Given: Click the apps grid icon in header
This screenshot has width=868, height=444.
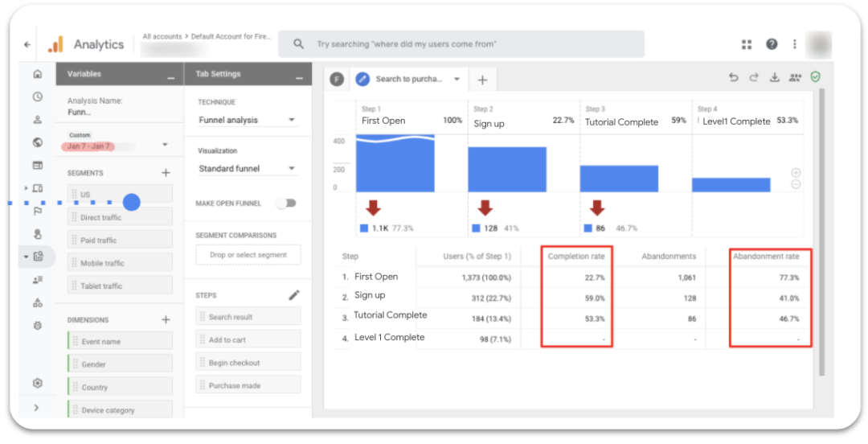Looking at the screenshot, I should [747, 44].
